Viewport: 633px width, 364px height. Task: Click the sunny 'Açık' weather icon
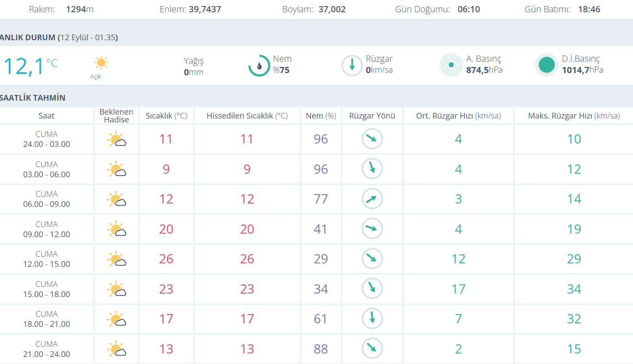tap(101, 63)
